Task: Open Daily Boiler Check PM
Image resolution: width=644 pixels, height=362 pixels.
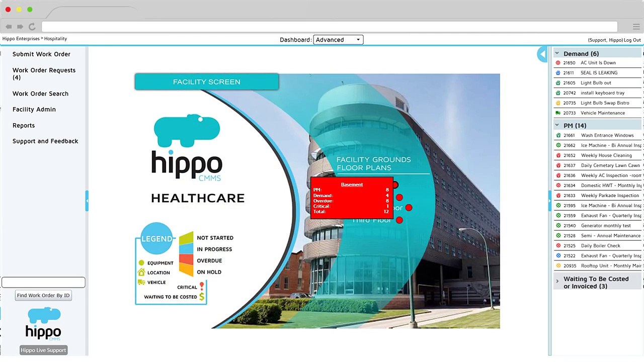Action: [x=601, y=246]
